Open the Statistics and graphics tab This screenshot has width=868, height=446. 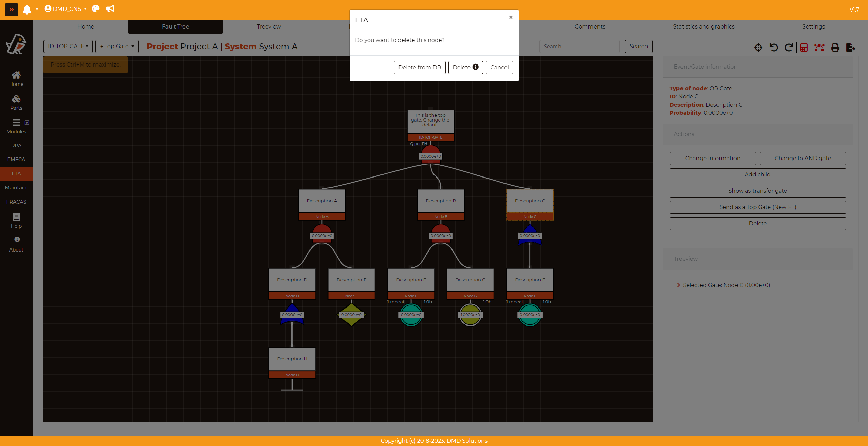704,26
